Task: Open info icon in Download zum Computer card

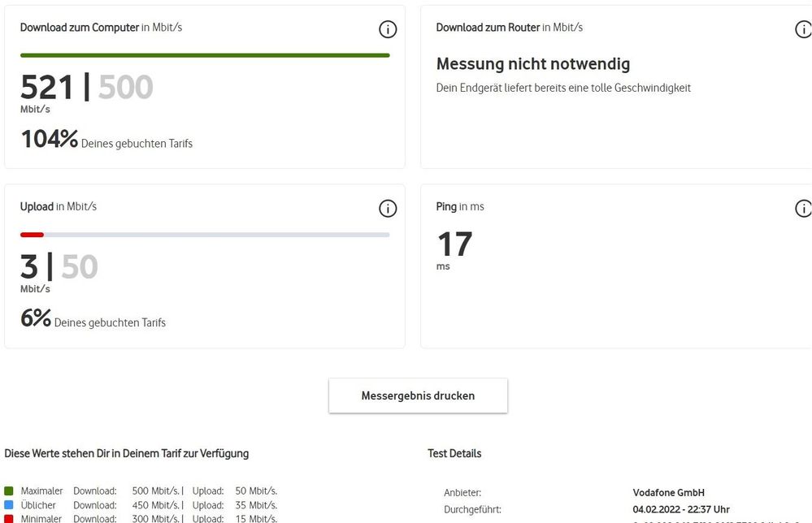Action: [388, 30]
